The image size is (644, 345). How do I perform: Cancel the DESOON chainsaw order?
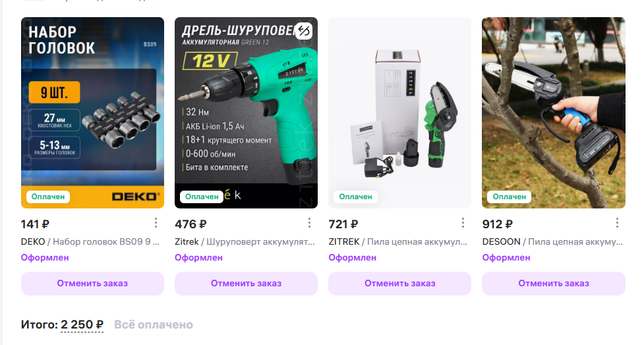pyautogui.click(x=554, y=283)
